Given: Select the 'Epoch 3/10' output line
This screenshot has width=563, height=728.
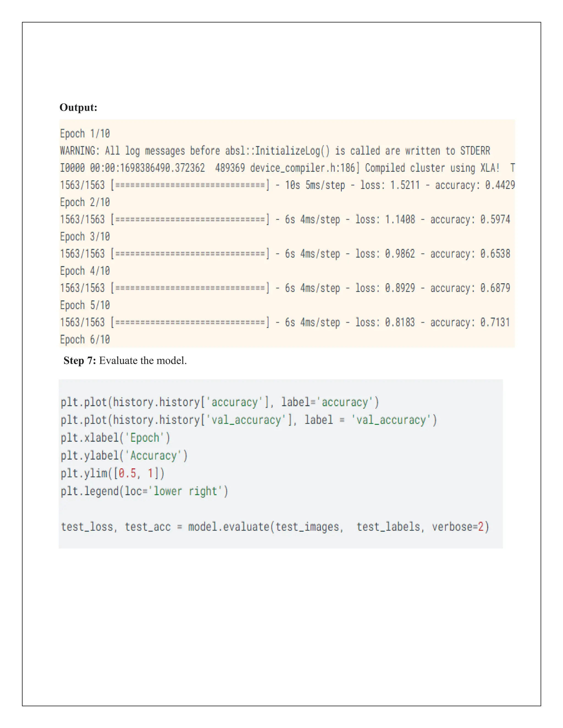Looking at the screenshot, I should click(x=85, y=237).
